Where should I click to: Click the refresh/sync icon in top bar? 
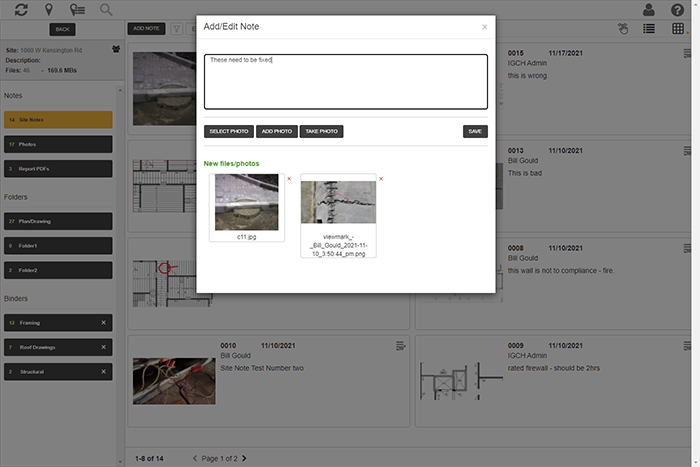coord(21,9)
